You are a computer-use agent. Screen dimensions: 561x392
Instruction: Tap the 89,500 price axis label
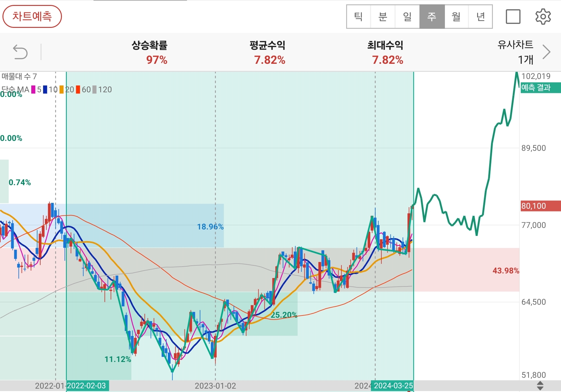pos(534,148)
